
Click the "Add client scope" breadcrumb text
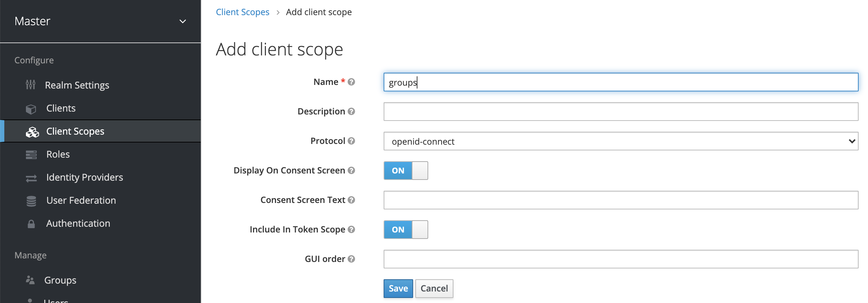pyautogui.click(x=319, y=12)
